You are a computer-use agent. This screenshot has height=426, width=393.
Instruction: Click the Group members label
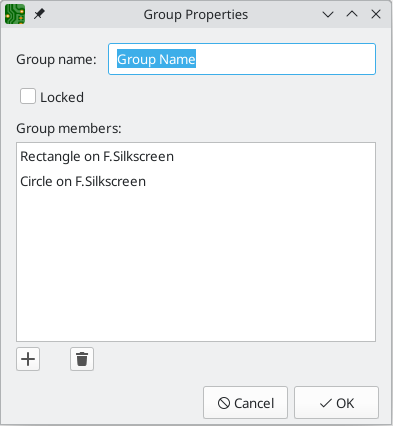69,128
